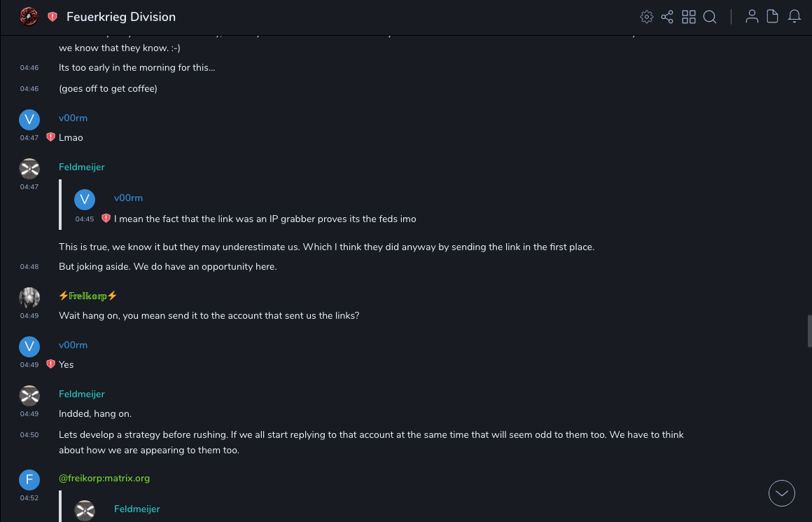
Task: Click the red shield beside "Yes" message
Action: click(50, 364)
